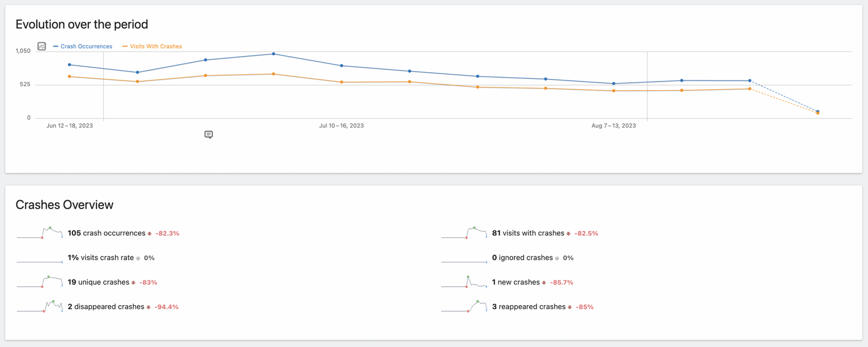
Task: Click the reappeared crashes sparkline
Action: click(x=464, y=307)
